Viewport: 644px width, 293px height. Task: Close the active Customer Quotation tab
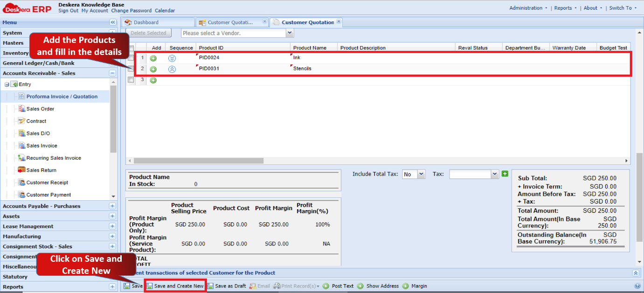coord(339,21)
